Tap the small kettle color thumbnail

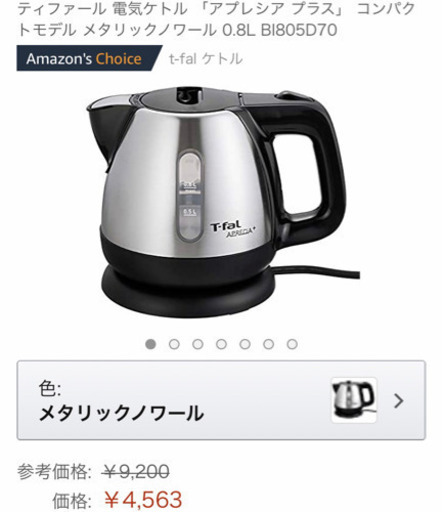[354, 400]
